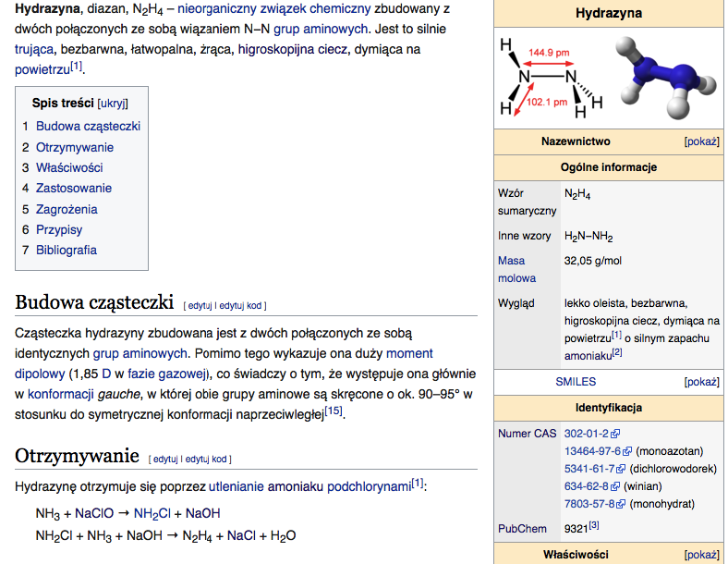
Task: Jump to Bibliografia in contents
Action: pos(67,251)
